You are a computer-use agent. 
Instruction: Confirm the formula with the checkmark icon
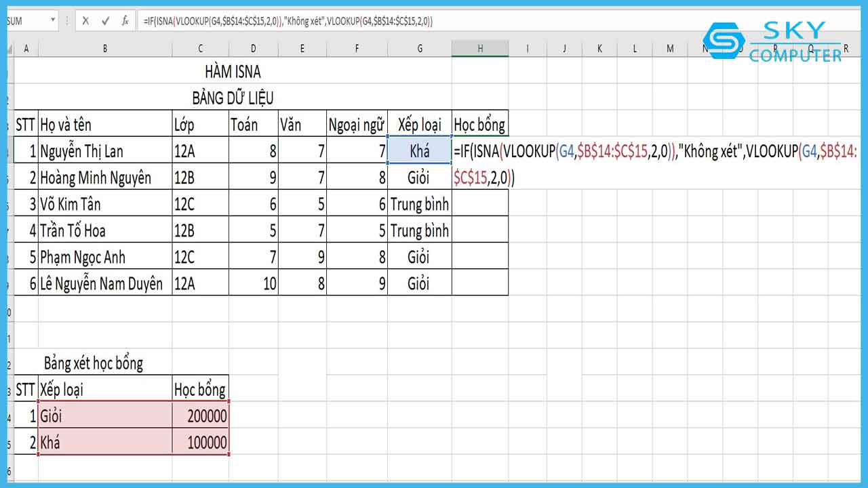point(105,21)
